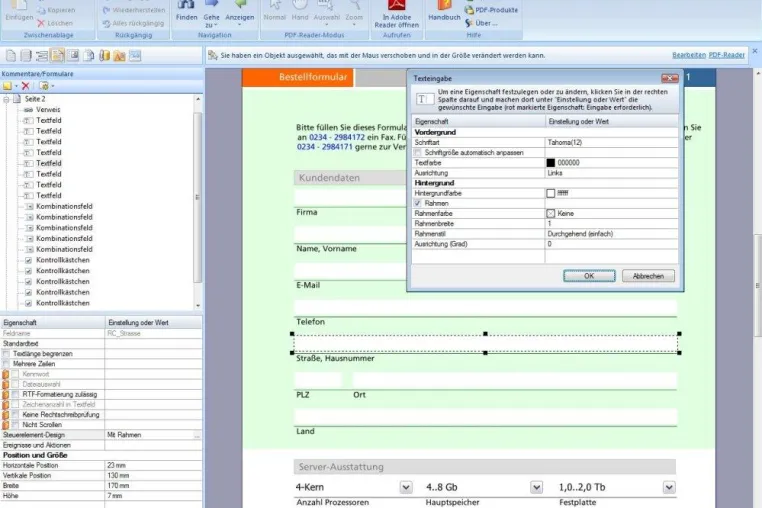Click the outline-list panel icon
Viewport: 762px width, 508px height.
tap(42, 55)
